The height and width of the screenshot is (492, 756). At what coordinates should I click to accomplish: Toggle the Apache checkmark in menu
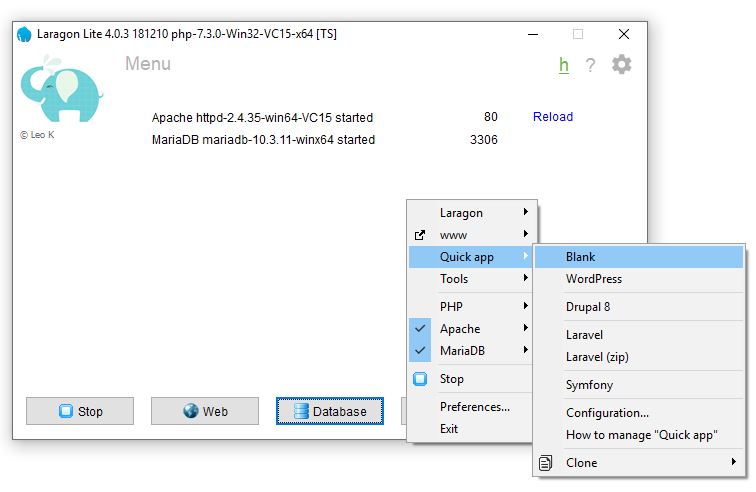420,329
